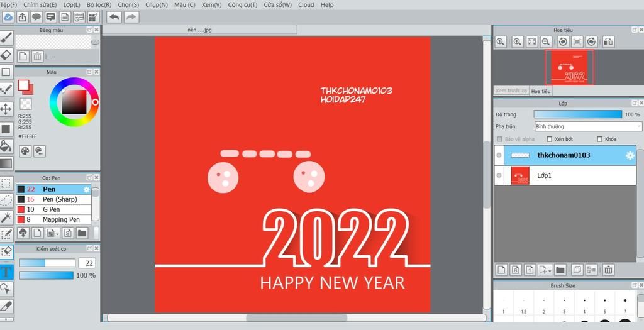Pick the Select Pen tool
Image resolution: width=644 pixels, height=330 pixels.
pos(6,235)
